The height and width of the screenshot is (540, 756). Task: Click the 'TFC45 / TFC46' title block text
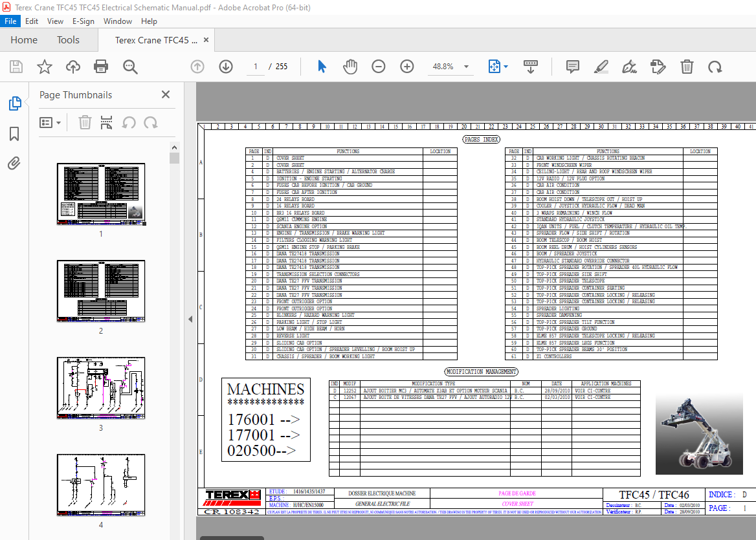tap(654, 495)
